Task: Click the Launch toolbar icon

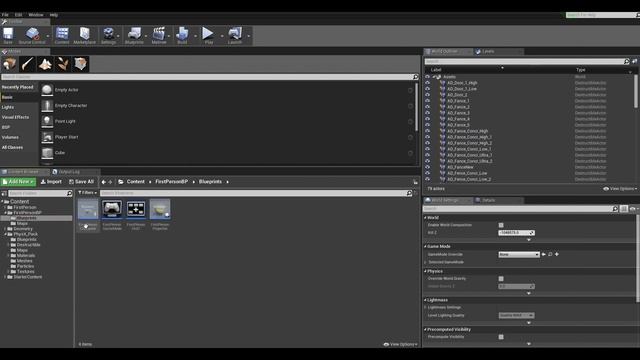Action: click(x=235, y=34)
